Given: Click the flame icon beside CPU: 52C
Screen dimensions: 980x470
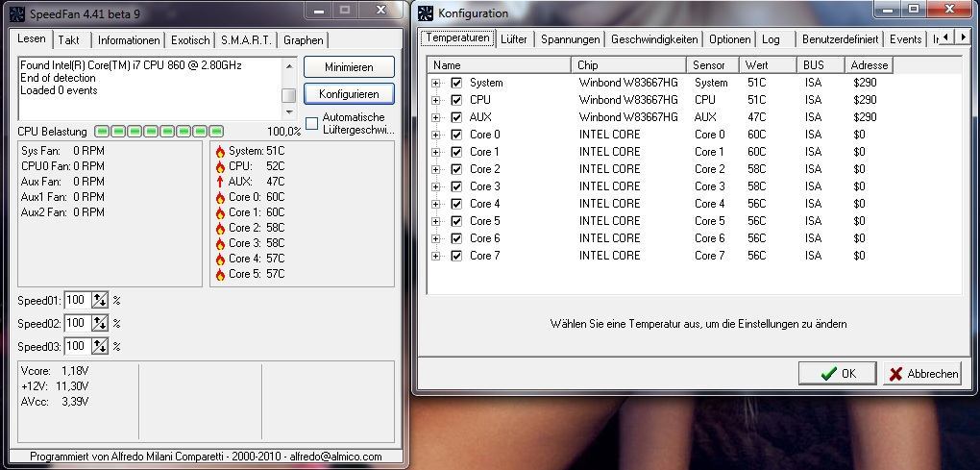Looking at the screenshot, I should click(x=220, y=167).
